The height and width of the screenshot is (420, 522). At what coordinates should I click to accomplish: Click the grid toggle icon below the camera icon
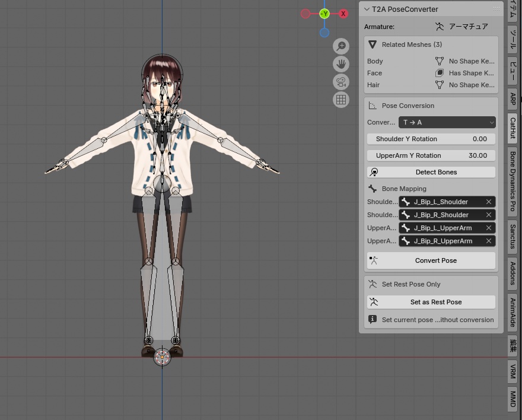[341, 100]
